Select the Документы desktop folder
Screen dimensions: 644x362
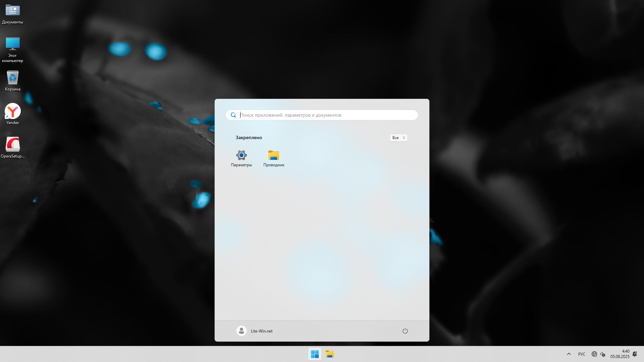(13, 14)
